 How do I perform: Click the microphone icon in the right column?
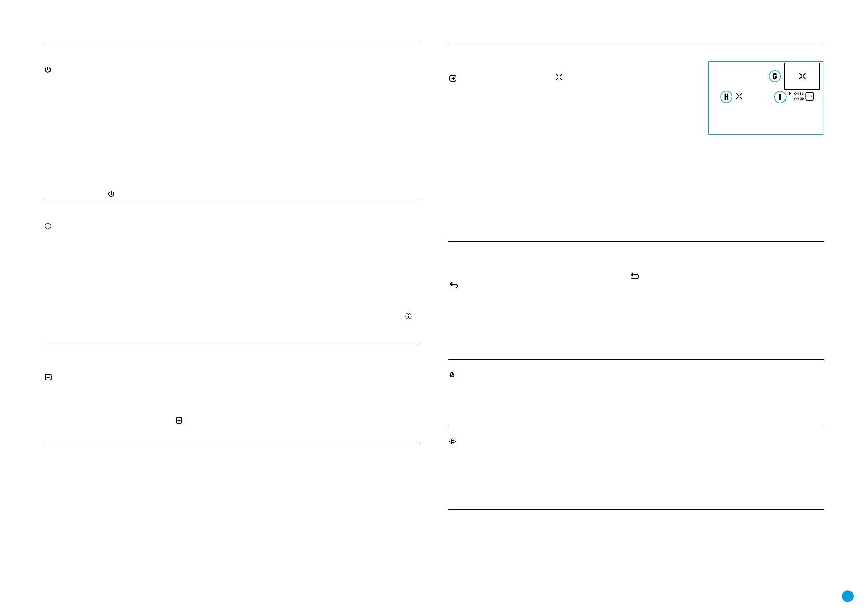coord(452,375)
